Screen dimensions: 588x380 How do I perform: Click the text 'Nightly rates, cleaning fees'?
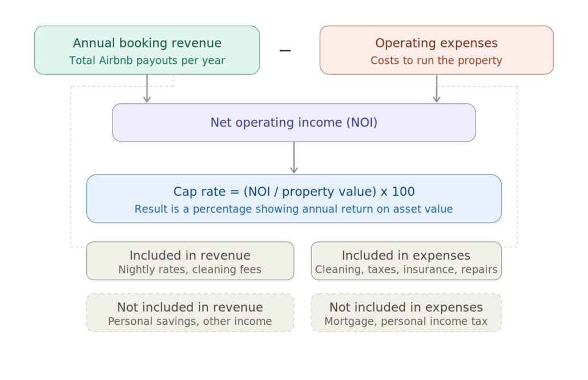click(190, 269)
